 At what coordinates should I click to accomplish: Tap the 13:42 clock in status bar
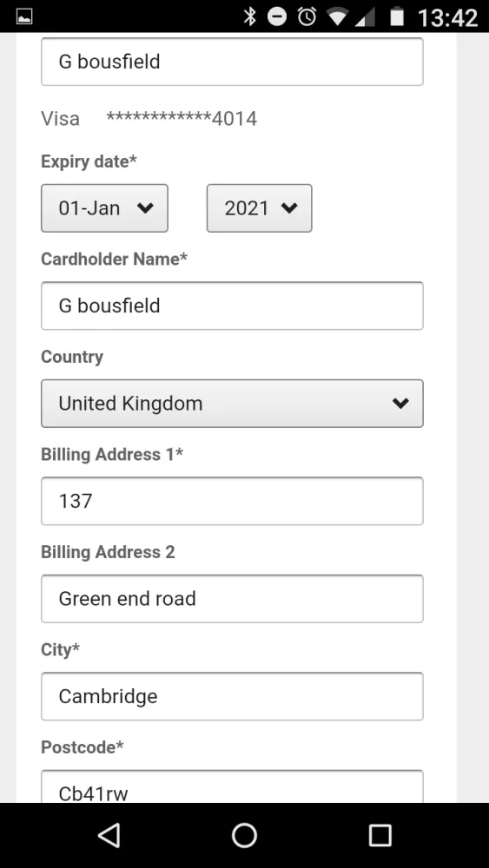point(447,17)
